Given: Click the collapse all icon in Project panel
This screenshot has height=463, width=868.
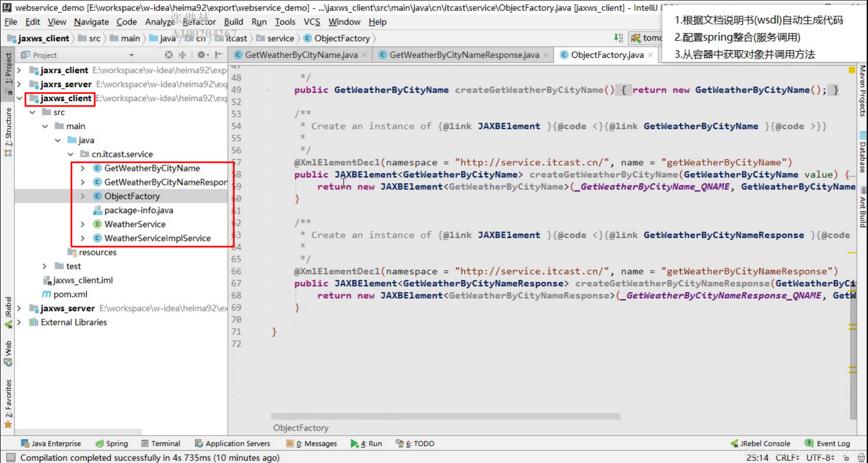Looking at the screenshot, I should [x=182, y=55].
